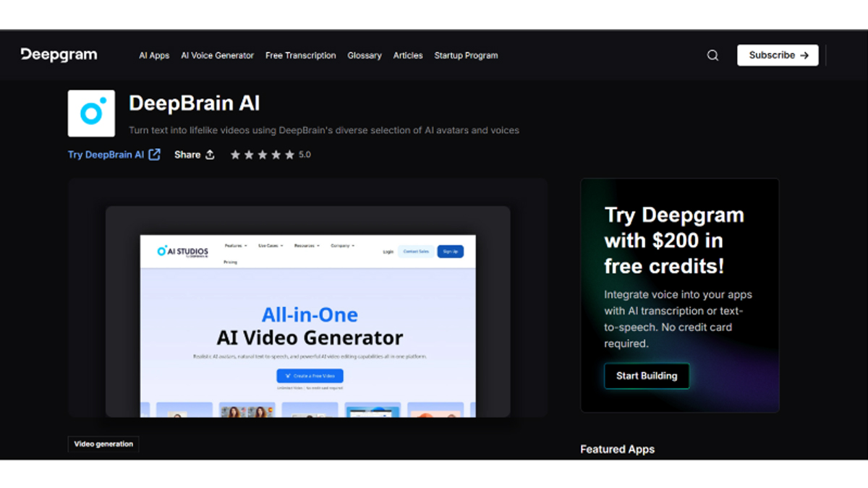Expand Use Cases dropdown in the preview
The image size is (868, 488).
271,246
